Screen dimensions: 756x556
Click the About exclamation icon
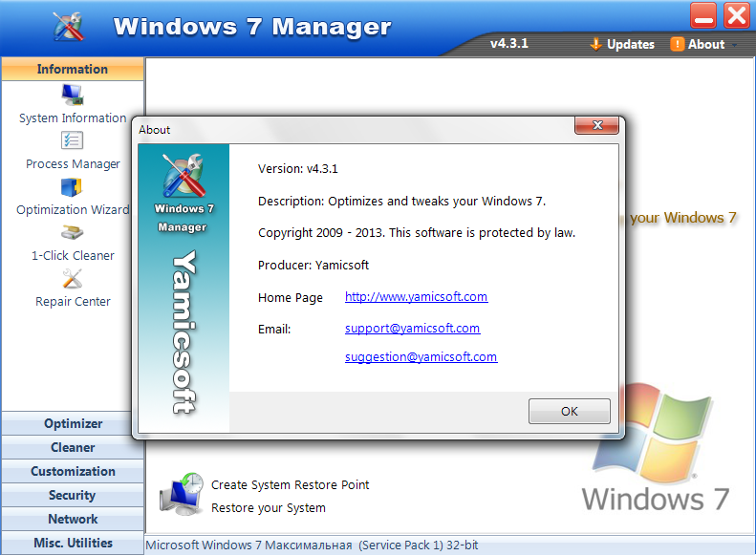tap(677, 44)
